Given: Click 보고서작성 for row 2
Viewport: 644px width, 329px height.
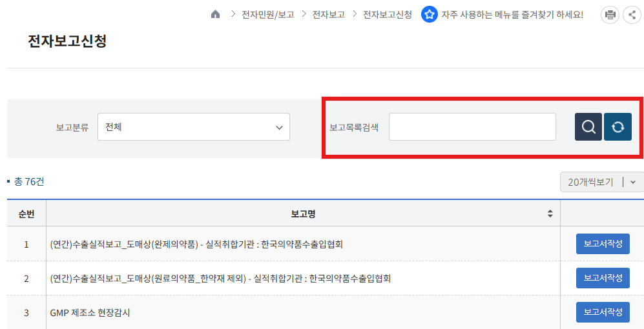Looking at the screenshot, I should click(x=603, y=278).
